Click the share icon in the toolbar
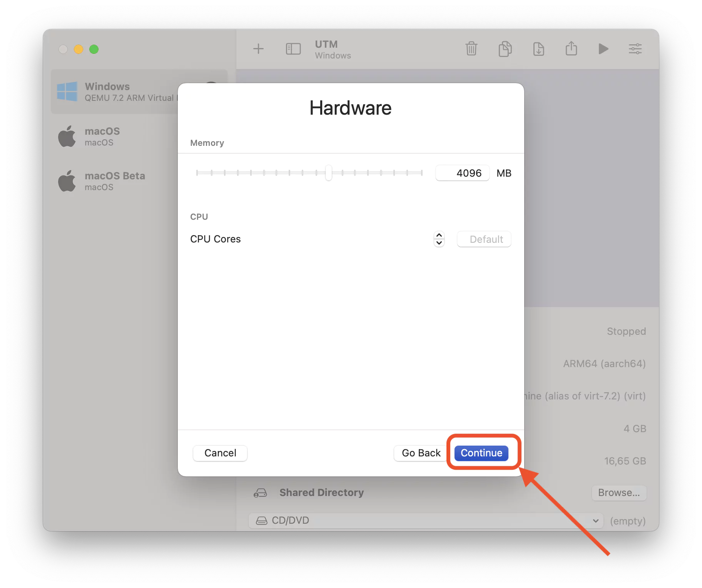The height and width of the screenshot is (588, 702). [x=571, y=48]
